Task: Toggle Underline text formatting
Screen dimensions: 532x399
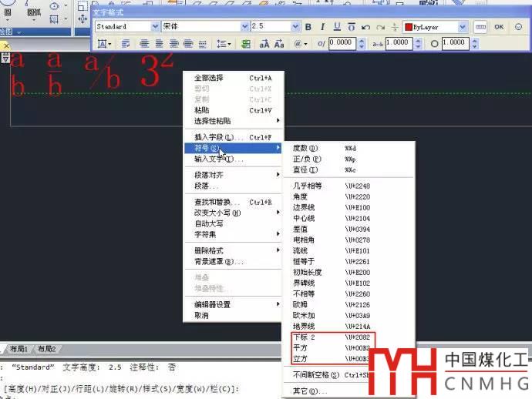Action: 336,27
